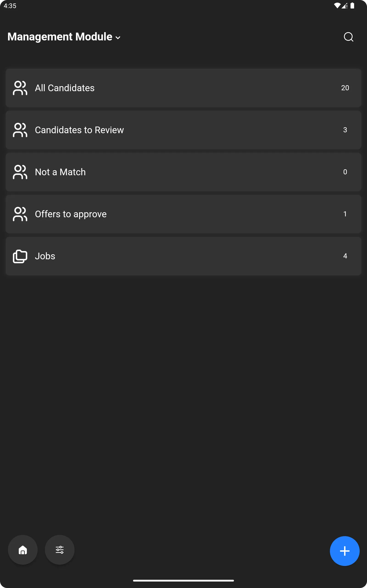Click the candidate count badge showing 20
The height and width of the screenshot is (588, 367).
345,88
